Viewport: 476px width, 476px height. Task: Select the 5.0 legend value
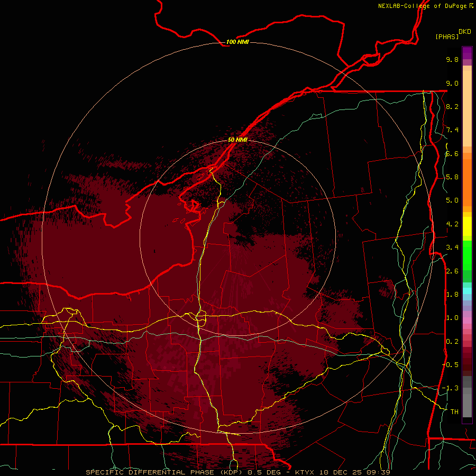pyautogui.click(x=452, y=200)
